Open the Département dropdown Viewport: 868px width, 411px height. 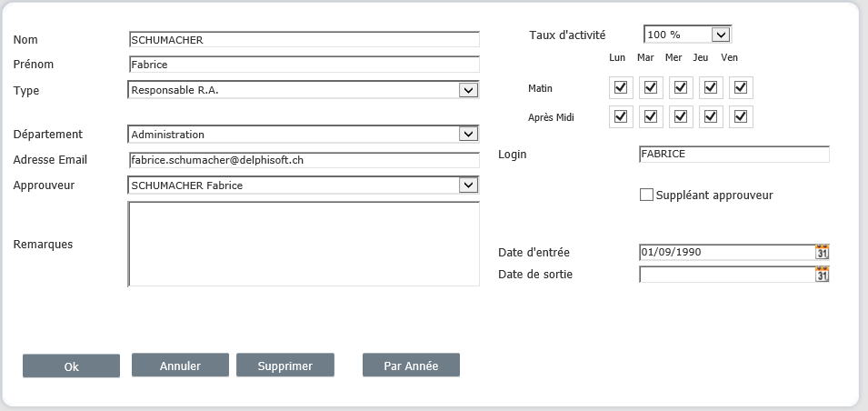point(468,135)
